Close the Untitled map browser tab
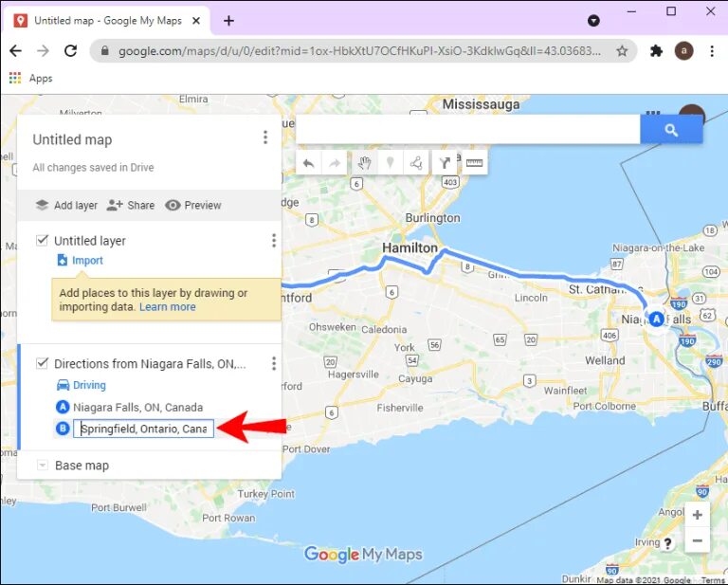 196,21
